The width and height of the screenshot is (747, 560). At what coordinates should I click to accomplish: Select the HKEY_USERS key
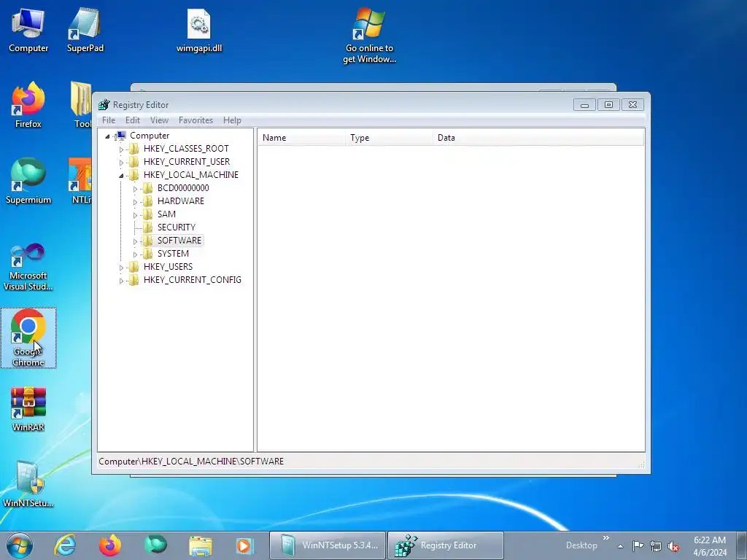(x=168, y=266)
